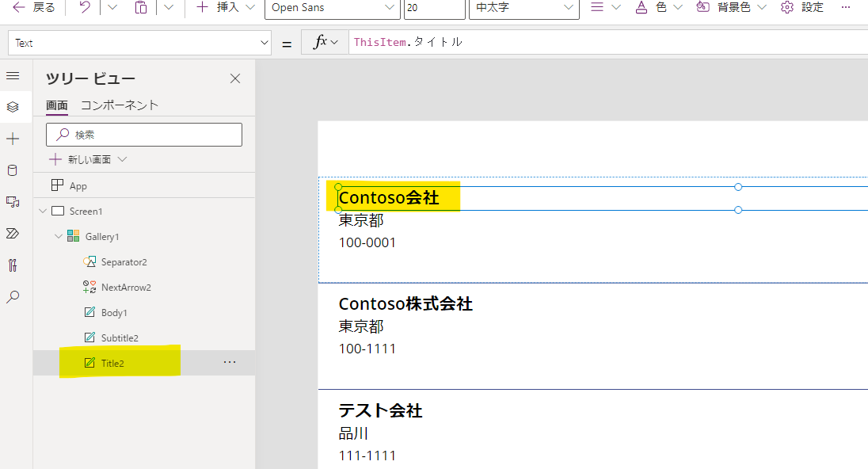The width and height of the screenshot is (868, 469).
Task: Open the 色 font color picker
Action: (658, 7)
